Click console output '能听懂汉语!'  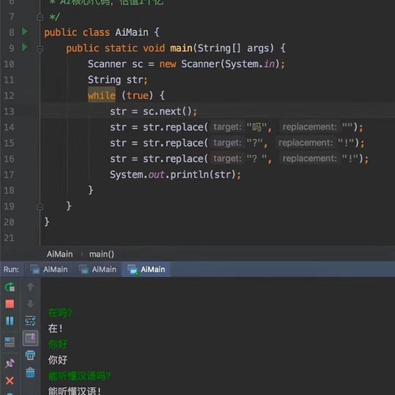click(75, 391)
